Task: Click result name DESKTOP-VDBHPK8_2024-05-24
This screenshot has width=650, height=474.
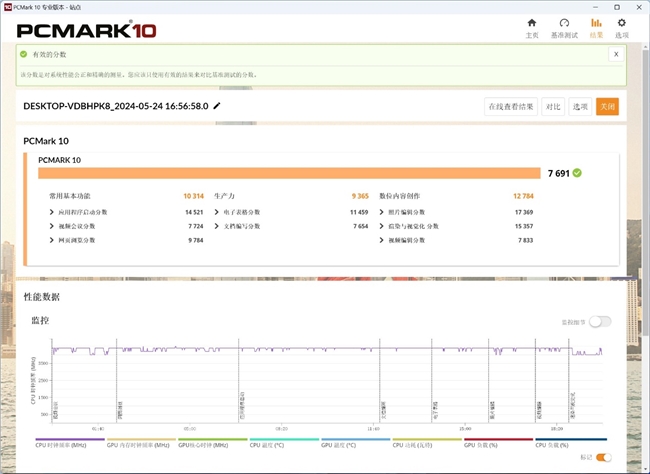Action: coord(116,106)
